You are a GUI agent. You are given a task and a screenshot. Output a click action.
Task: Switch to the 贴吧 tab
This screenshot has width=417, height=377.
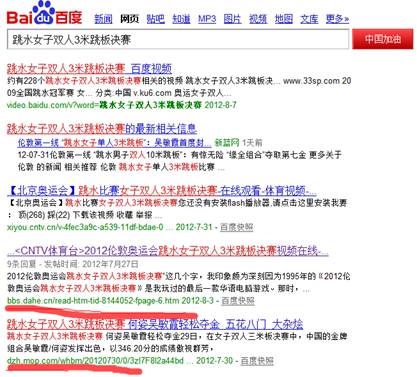pos(156,19)
